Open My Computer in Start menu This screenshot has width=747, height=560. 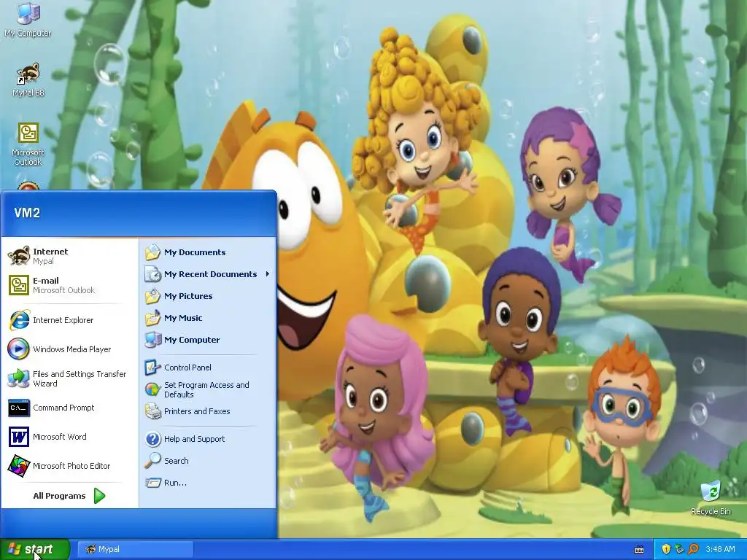point(208,340)
